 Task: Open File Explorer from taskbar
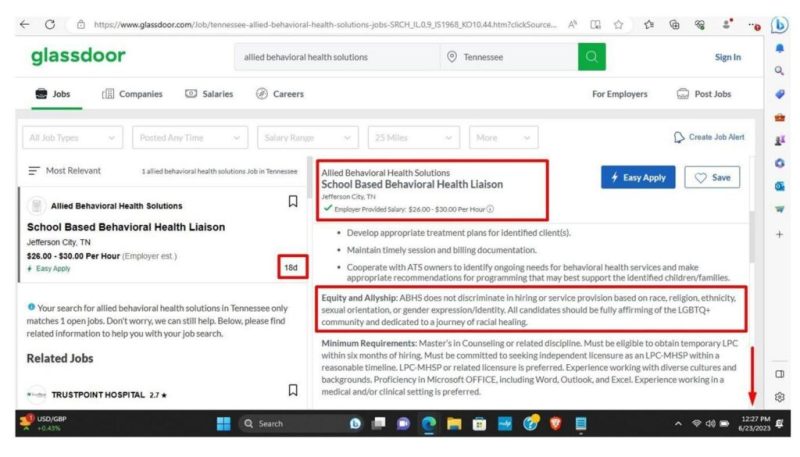pyautogui.click(x=454, y=423)
